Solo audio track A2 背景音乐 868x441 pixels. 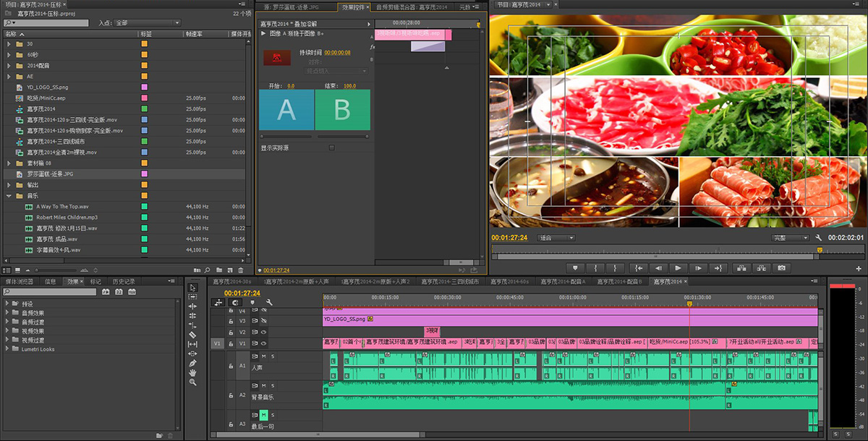273,386
